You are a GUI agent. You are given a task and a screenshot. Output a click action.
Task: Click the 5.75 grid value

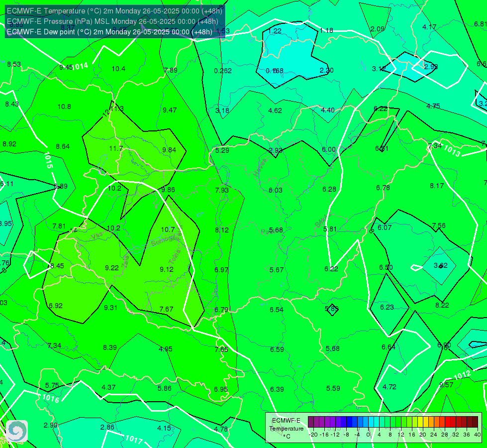[x=52, y=385]
